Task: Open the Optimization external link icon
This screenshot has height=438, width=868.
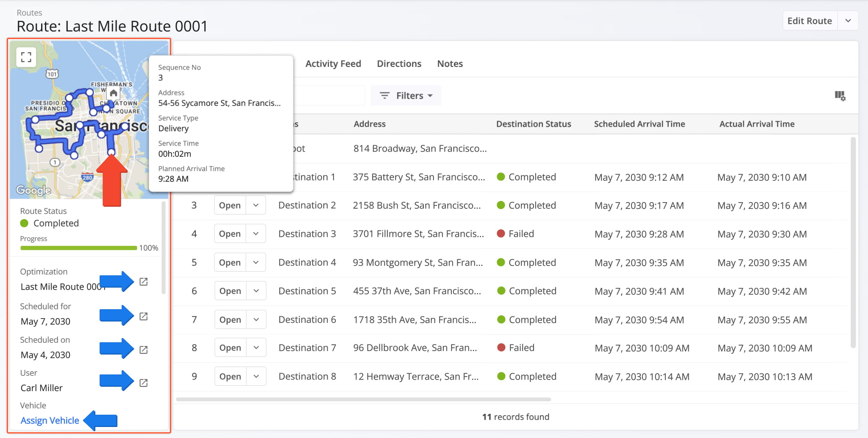Action: [144, 282]
